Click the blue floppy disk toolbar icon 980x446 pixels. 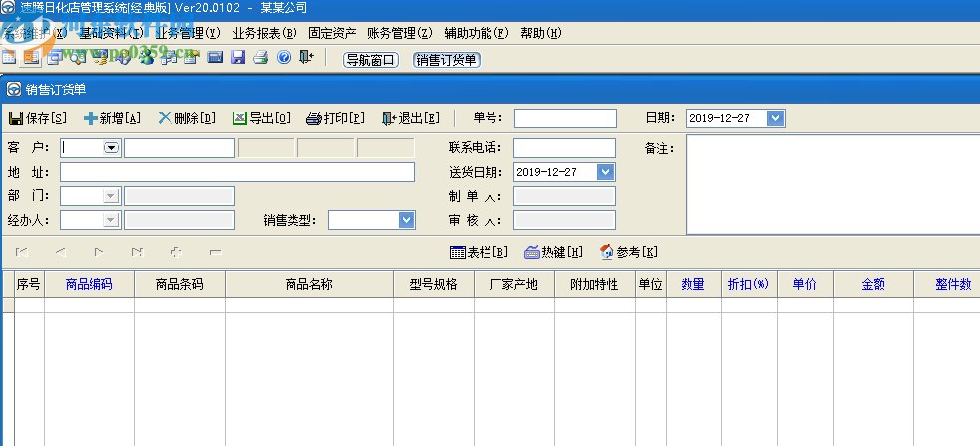tap(238, 57)
